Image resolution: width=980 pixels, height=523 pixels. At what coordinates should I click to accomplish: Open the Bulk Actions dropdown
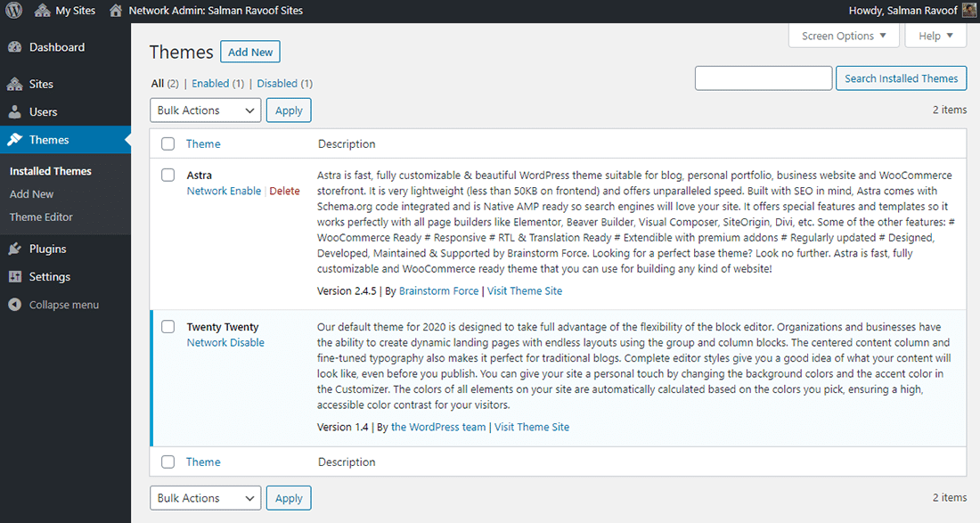[x=205, y=110]
